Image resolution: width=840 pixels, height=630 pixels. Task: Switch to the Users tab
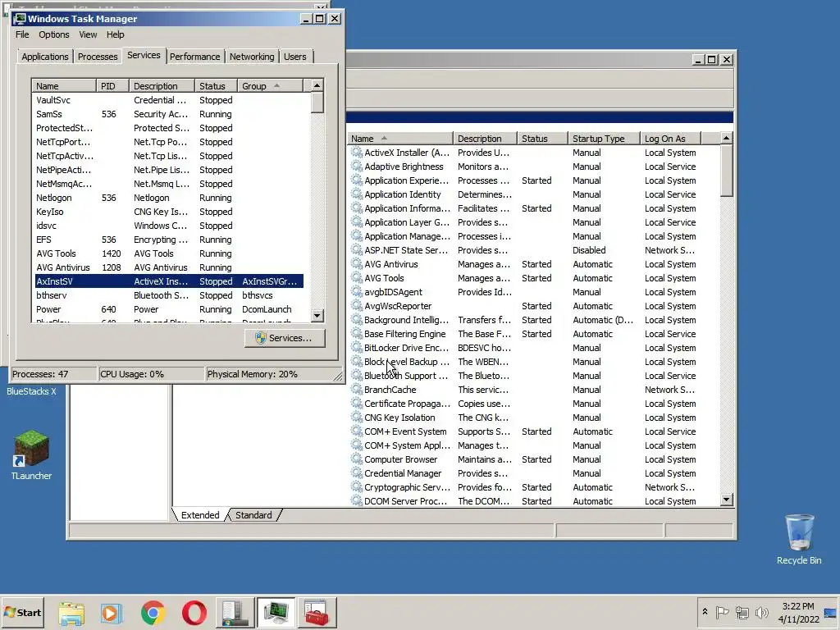coord(295,57)
